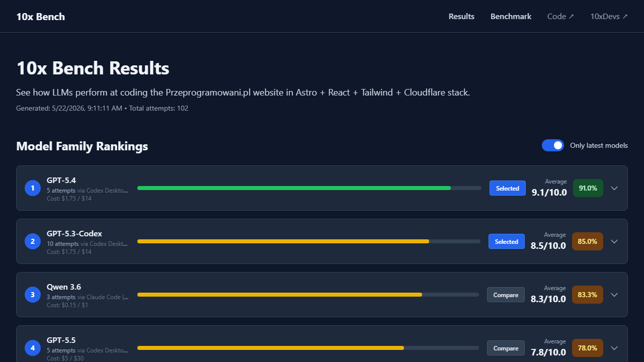The width and height of the screenshot is (644, 362).
Task: Click the 85.0% badge
Action: point(587,241)
